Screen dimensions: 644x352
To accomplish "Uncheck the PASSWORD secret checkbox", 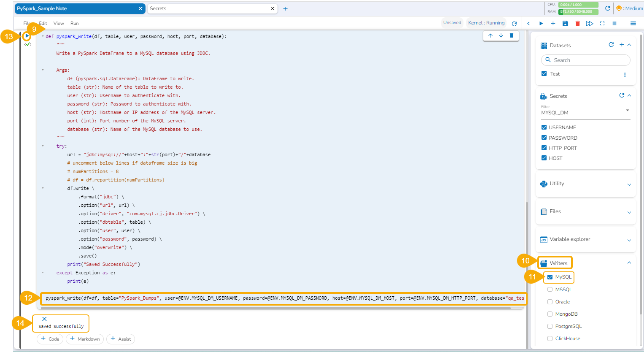I will pyautogui.click(x=544, y=138).
